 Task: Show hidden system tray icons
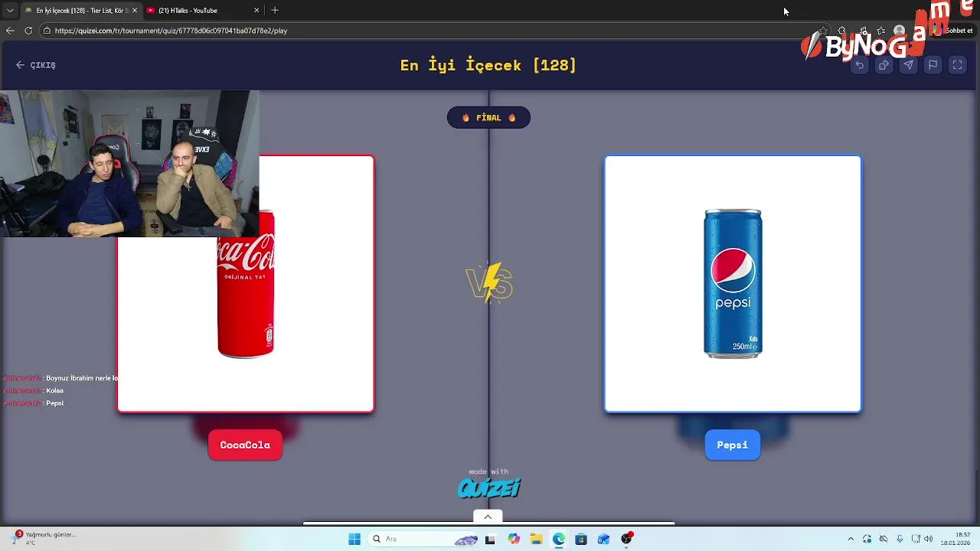(x=850, y=539)
